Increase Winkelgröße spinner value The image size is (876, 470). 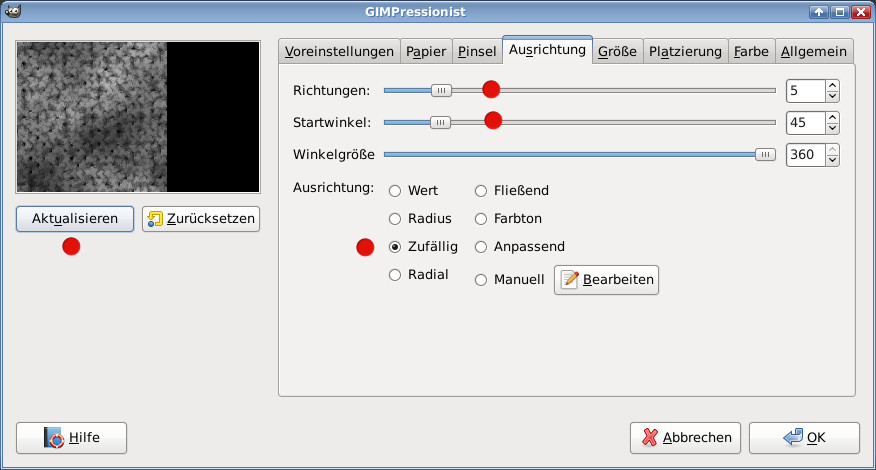coord(832,149)
